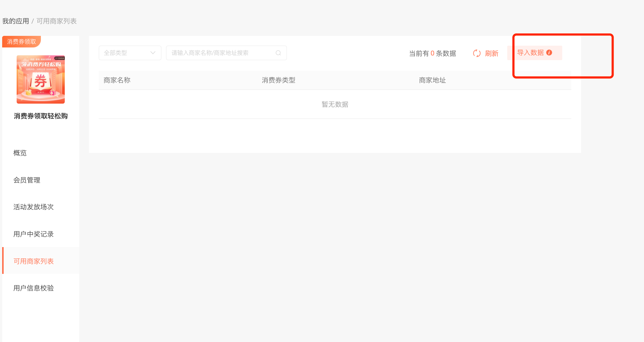This screenshot has height=342, width=644.
Task: Click the info icon beside 导入数据
Action: [x=549, y=53]
